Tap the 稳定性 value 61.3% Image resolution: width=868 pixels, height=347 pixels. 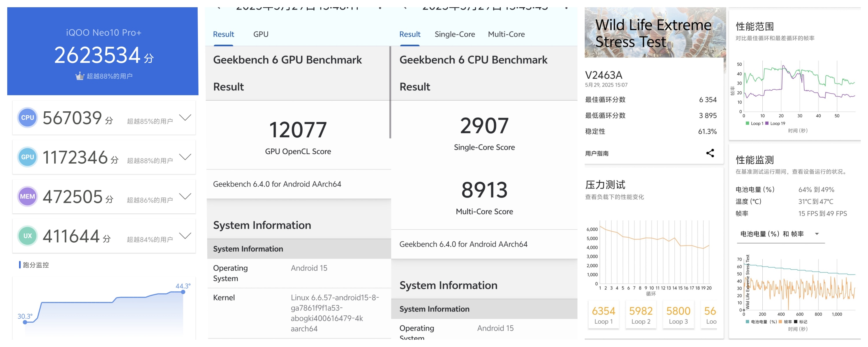pyautogui.click(x=707, y=131)
